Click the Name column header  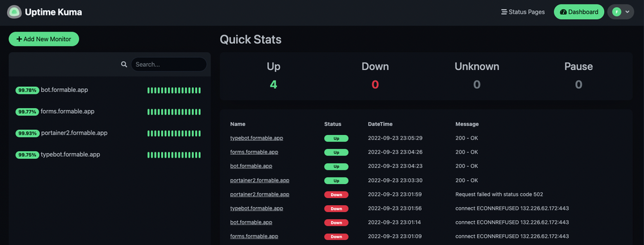(x=238, y=124)
